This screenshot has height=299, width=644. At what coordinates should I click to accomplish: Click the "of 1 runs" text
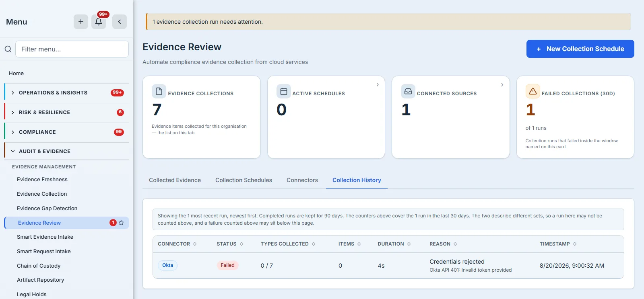[536, 128]
